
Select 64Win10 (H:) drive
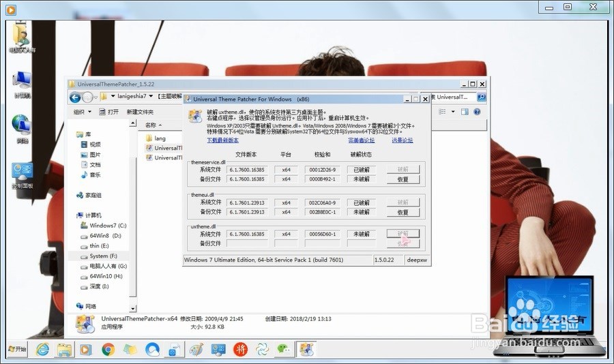point(102,276)
